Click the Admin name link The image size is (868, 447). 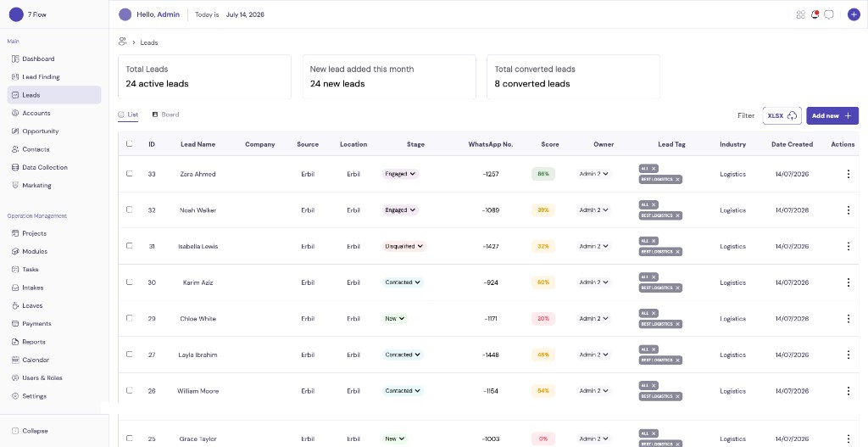pyautogui.click(x=169, y=15)
